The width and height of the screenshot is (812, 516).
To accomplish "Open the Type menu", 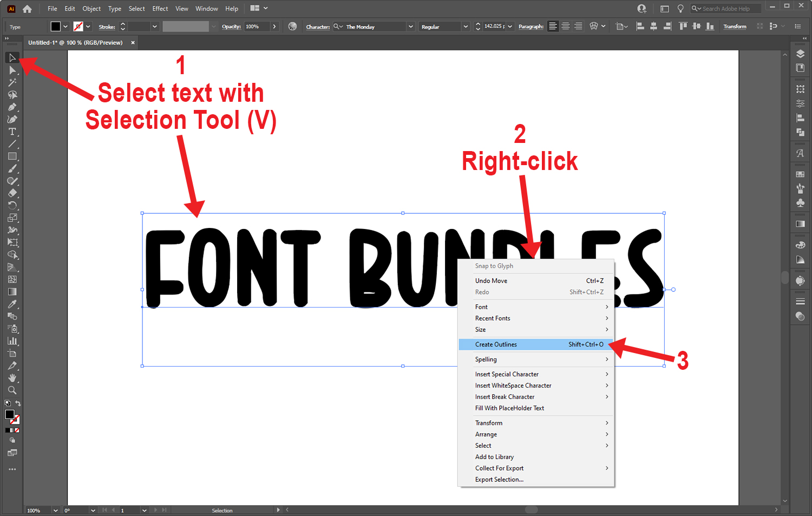I will (115, 9).
